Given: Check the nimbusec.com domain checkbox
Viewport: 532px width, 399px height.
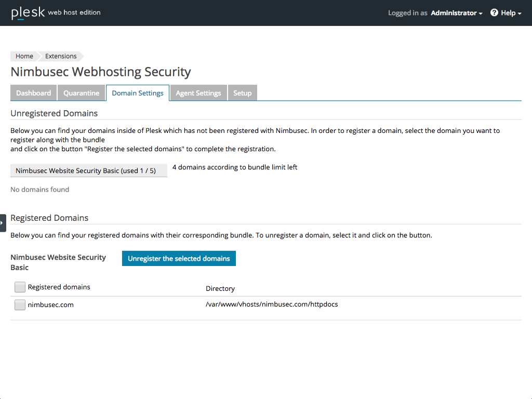Looking at the screenshot, I should tap(20, 304).
